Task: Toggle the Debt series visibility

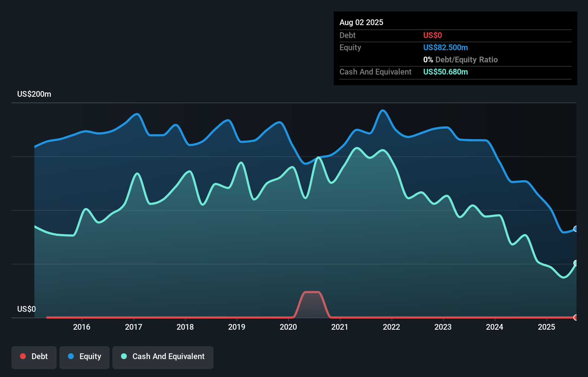Action: click(34, 356)
